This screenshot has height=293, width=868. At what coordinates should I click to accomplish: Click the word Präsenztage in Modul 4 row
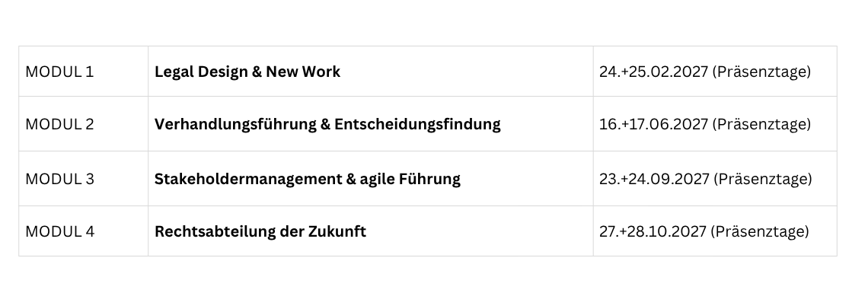coord(760,231)
